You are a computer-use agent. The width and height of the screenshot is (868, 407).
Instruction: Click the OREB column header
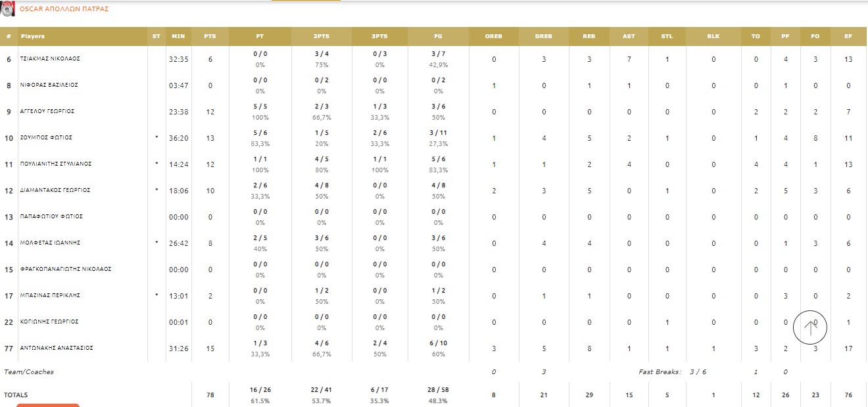[493, 36]
